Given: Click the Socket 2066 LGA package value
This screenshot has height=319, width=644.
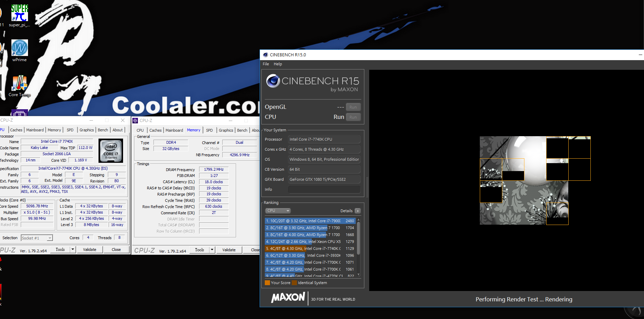Looking at the screenshot, I should tap(57, 154).
